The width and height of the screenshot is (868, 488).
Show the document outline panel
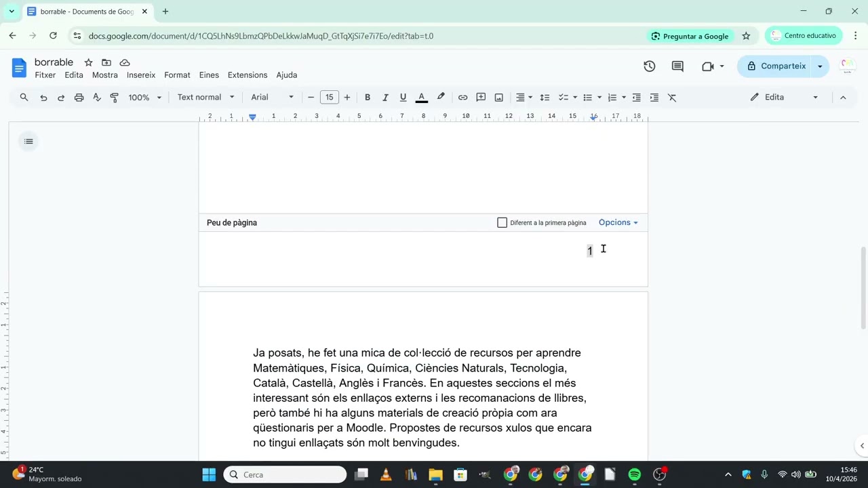click(28, 142)
